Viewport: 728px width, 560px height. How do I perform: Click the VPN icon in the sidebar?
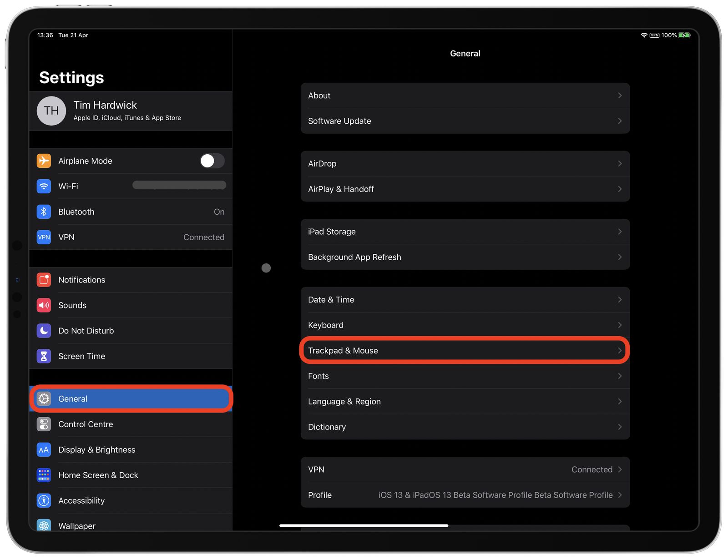tap(44, 237)
